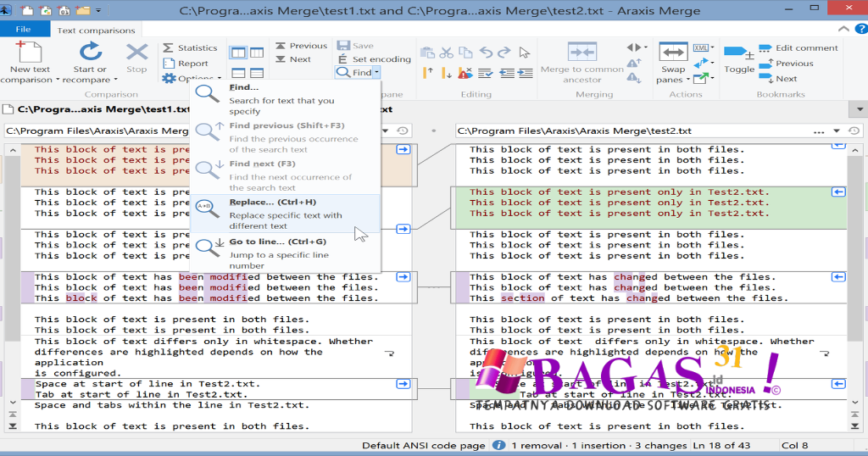This screenshot has width=868, height=456.
Task: Click right pane file history clock icon
Action: (854, 131)
